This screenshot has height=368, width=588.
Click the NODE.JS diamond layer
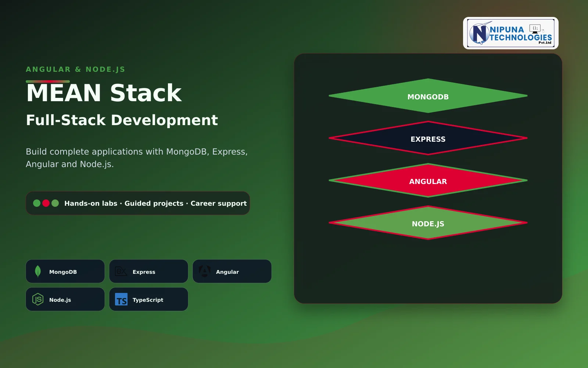[428, 223]
